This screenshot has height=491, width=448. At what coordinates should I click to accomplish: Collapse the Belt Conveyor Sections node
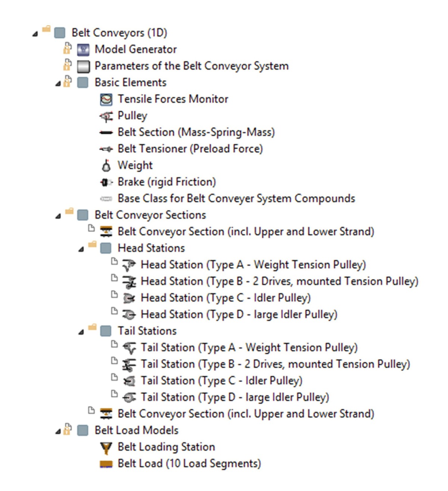pos(58,216)
